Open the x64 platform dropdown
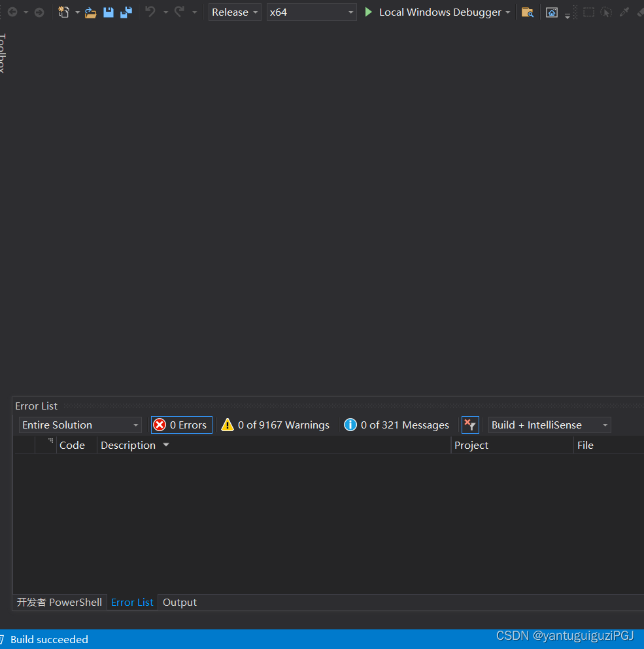Viewport: 644px width, 649px height. 311,12
